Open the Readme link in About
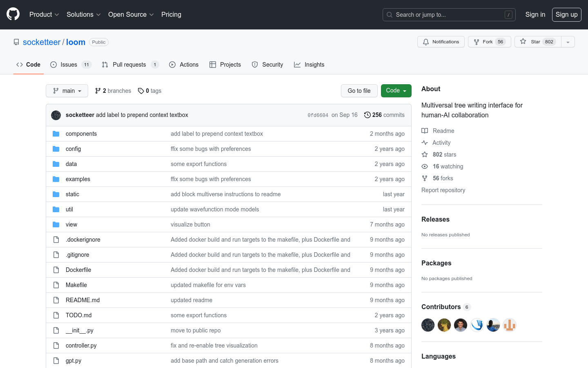Screen dimensions: 588x368 pyautogui.click(x=443, y=131)
